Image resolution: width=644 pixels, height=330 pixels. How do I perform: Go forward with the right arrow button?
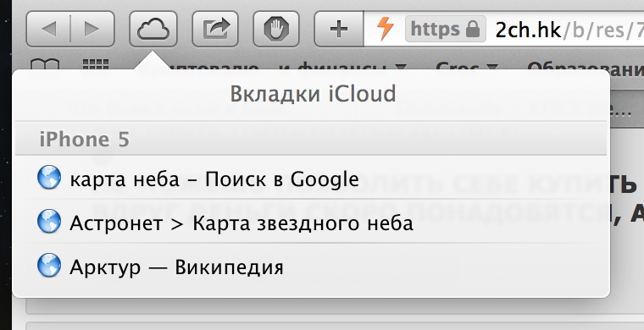point(92,29)
